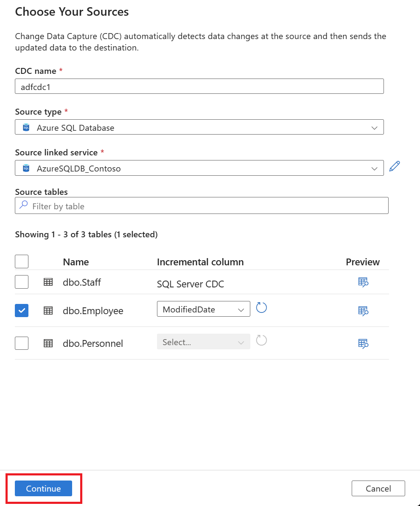This screenshot has height=506, width=420.
Task: Select the dbo.Personnel table checkbox
Action: point(22,343)
